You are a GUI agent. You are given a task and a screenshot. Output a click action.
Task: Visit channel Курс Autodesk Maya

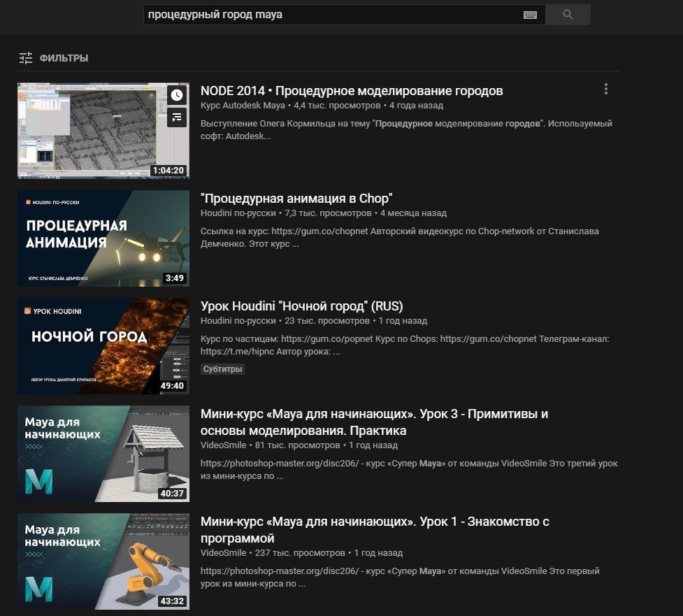pyautogui.click(x=243, y=106)
